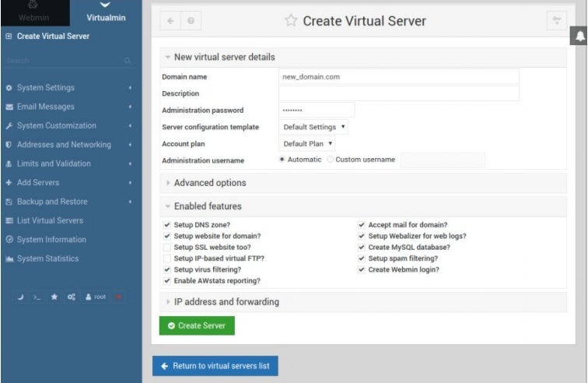Click the List Virtual Servers list icon
This screenshot has width=588, height=383.
pyautogui.click(x=9, y=221)
